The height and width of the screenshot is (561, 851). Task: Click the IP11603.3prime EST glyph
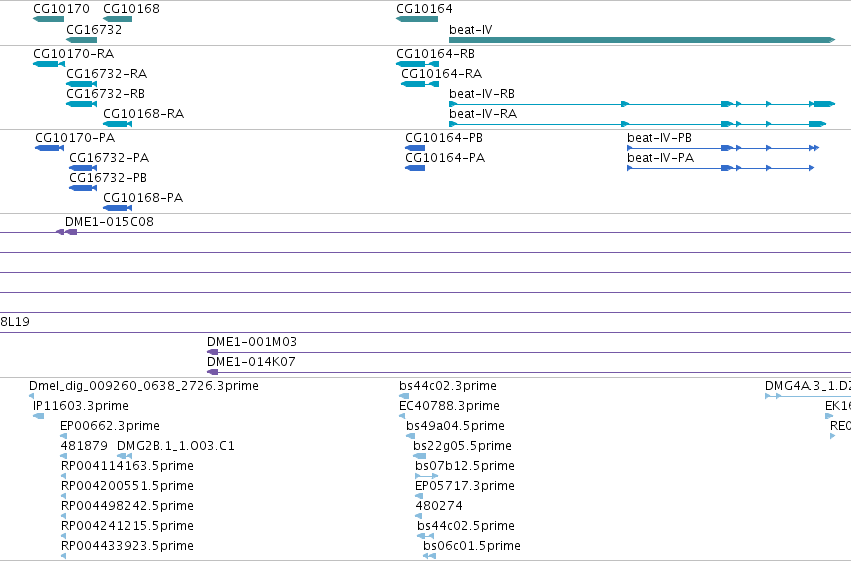[x=39, y=416]
